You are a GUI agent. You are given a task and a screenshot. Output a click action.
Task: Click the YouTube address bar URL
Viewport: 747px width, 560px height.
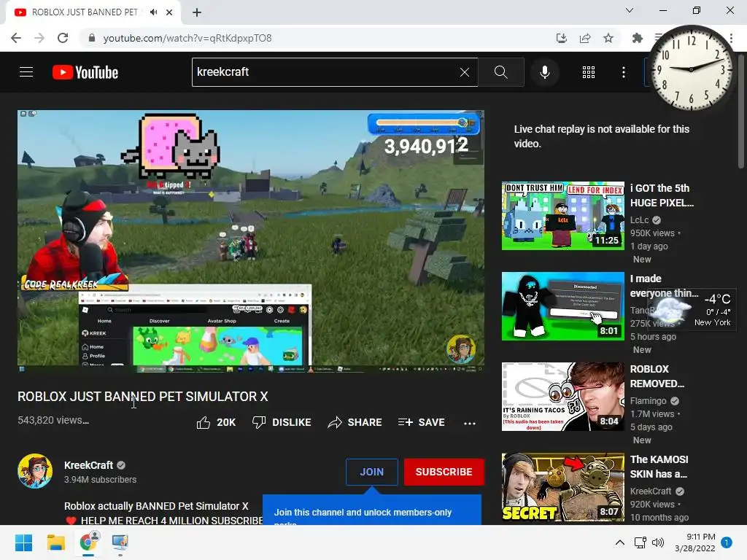[187, 38]
